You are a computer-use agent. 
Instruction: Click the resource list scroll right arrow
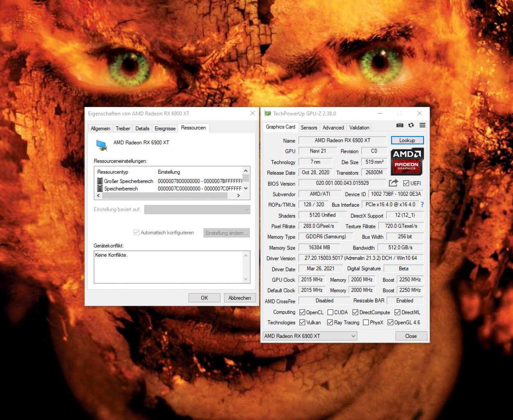(238, 196)
